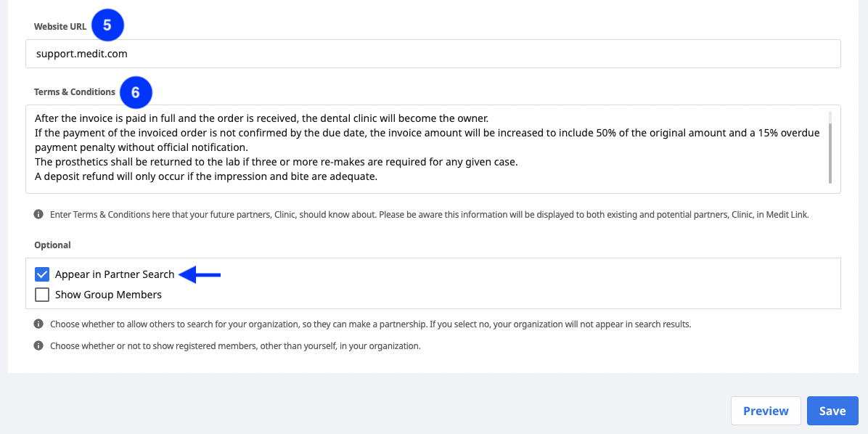Click the blue number 5 badge
This screenshot has width=868, height=434.
[107, 25]
